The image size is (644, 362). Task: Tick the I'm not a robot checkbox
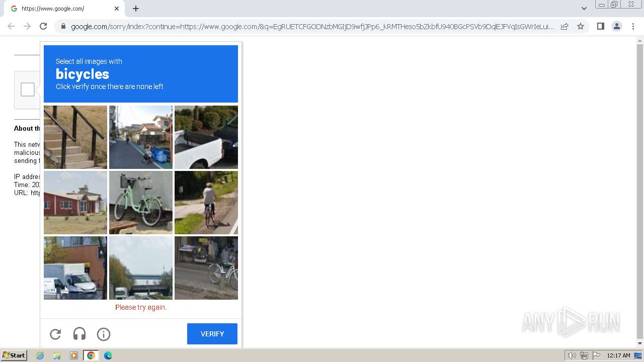tap(28, 89)
